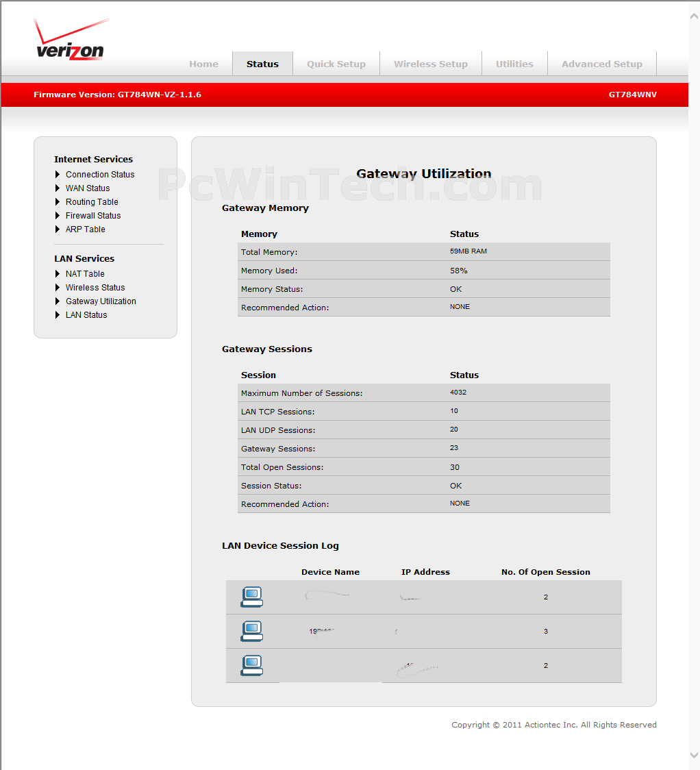Image resolution: width=700 pixels, height=770 pixels.
Task: Click the Gateway Utilization page heading
Action: (424, 174)
